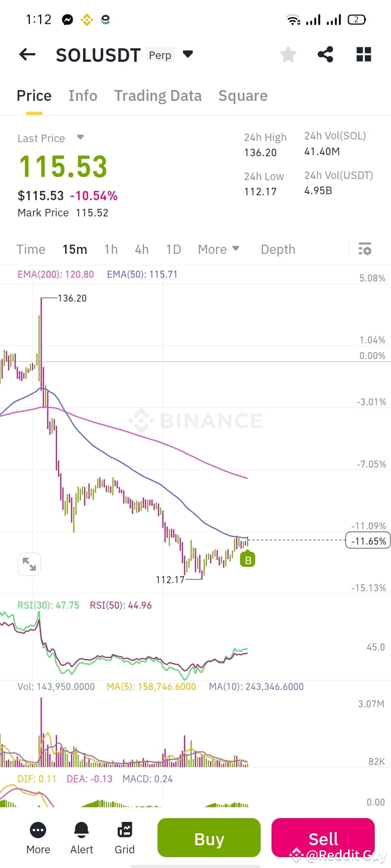Show the Depth chart view
Screen dimensions: 391x868
[x=278, y=249]
